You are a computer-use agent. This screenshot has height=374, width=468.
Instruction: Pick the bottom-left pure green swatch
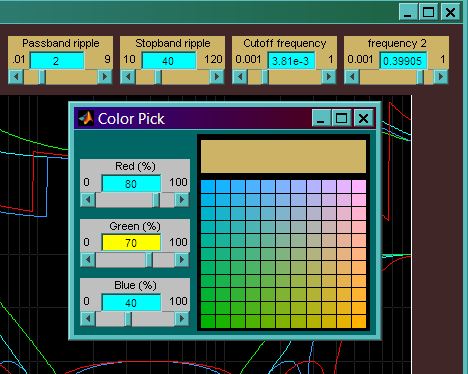pos(208,322)
